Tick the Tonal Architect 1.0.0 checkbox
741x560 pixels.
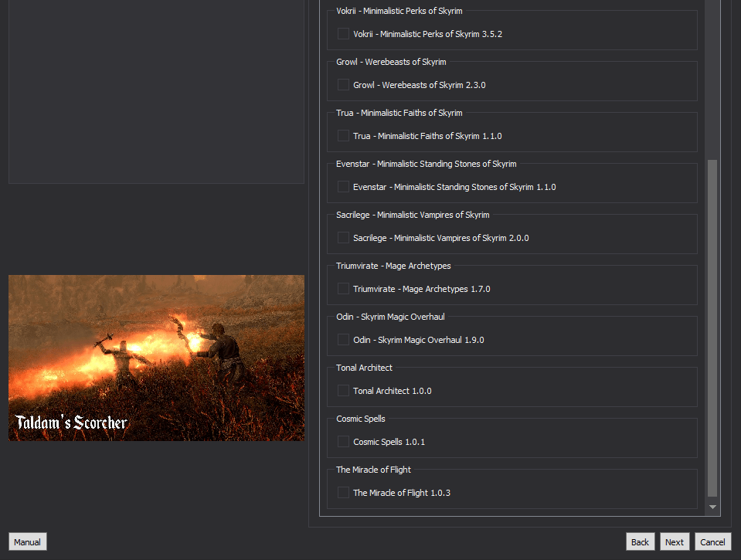tap(343, 391)
